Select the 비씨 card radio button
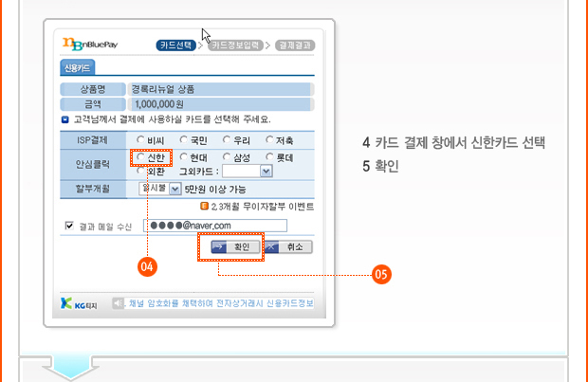The width and height of the screenshot is (588, 382). (x=140, y=139)
